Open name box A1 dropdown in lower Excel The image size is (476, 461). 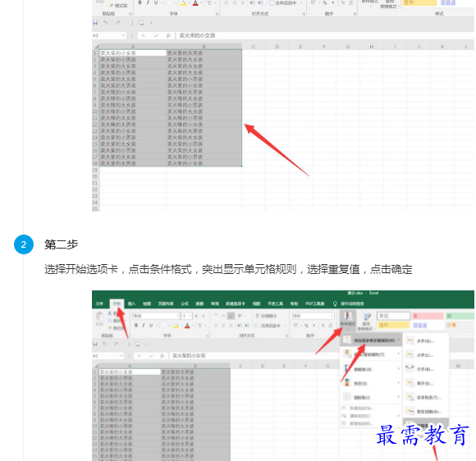[121, 356]
